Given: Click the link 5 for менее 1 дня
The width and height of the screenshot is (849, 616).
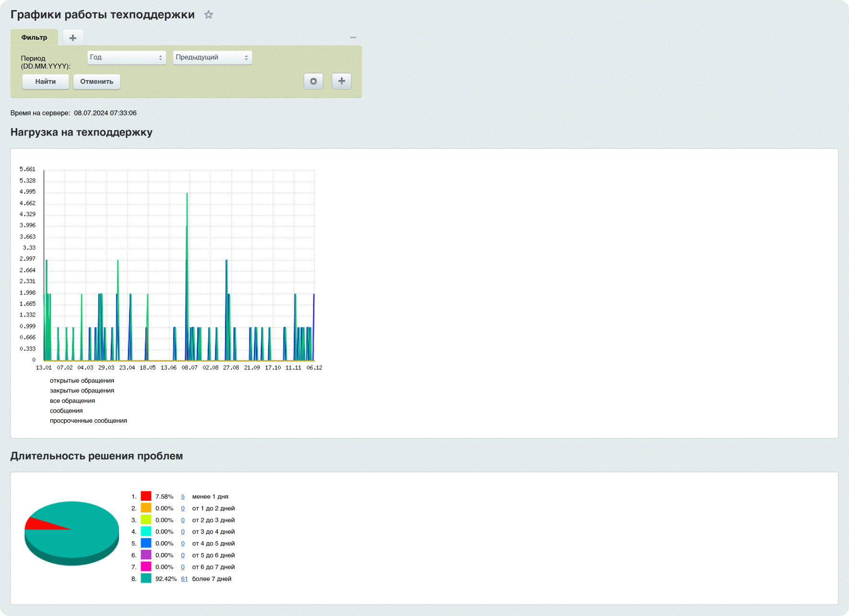Looking at the screenshot, I should 183,497.
